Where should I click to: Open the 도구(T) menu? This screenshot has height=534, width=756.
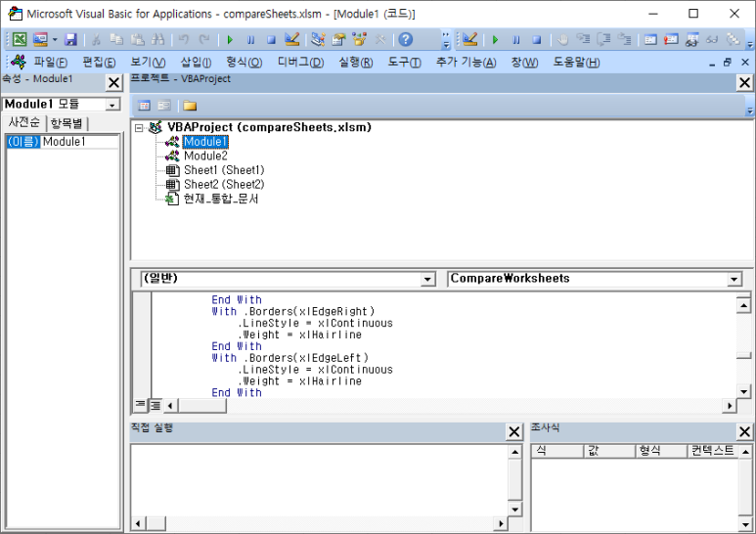(x=404, y=63)
